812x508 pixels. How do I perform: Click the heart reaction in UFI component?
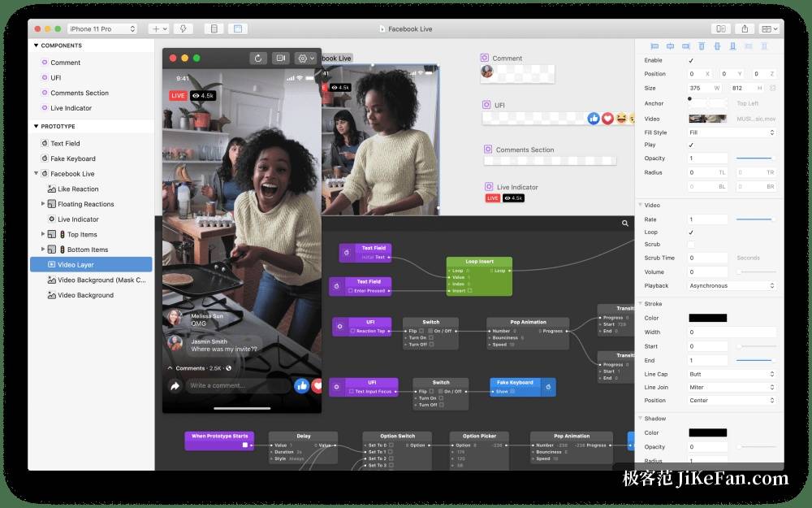607,119
